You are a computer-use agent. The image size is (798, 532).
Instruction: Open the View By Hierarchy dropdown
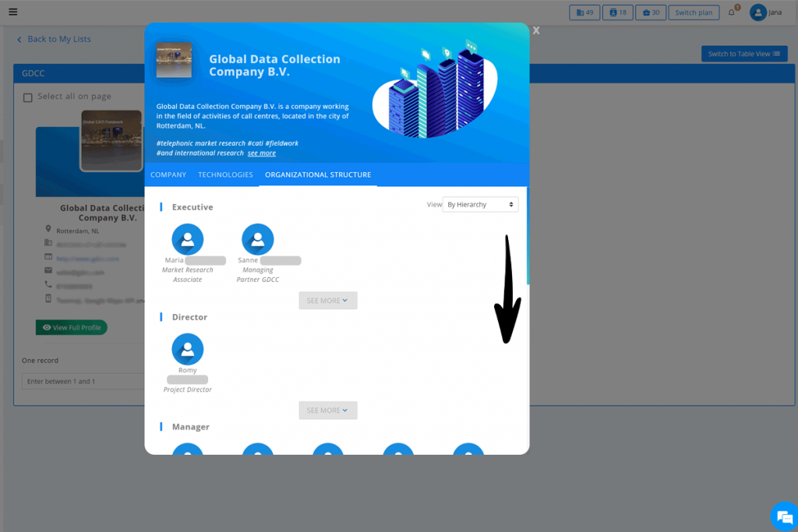(480, 204)
